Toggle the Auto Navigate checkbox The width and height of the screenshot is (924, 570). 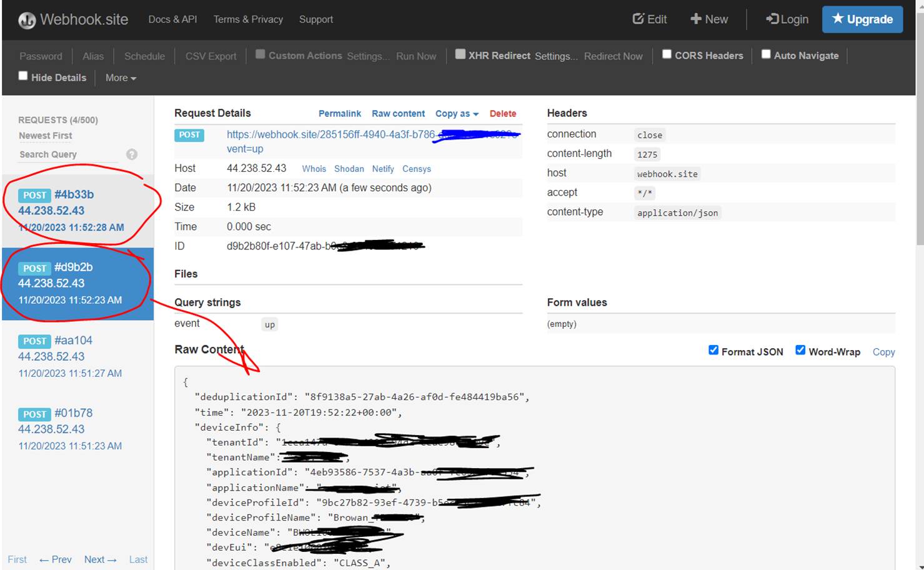(766, 54)
